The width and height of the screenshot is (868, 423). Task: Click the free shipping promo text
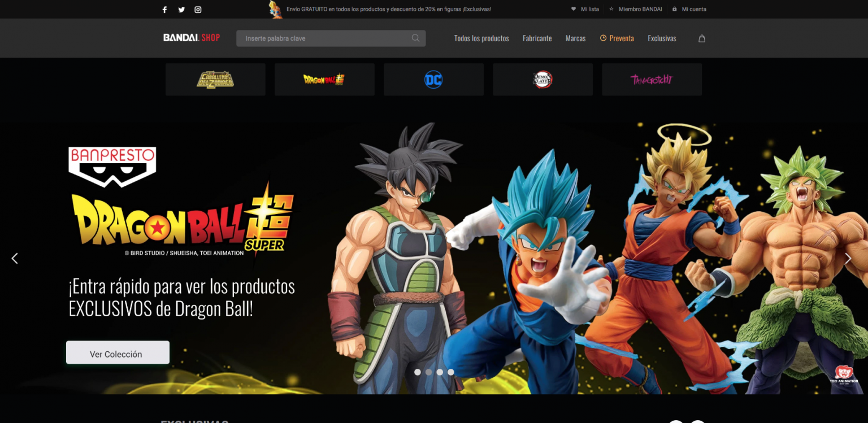(x=389, y=9)
